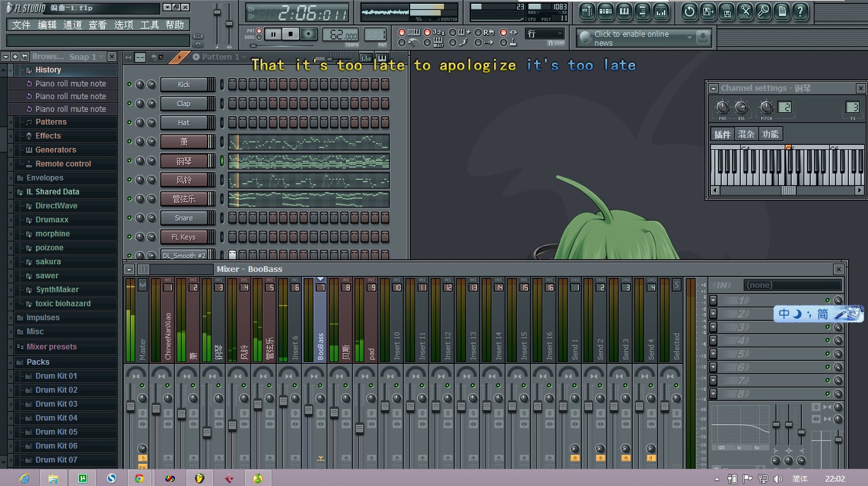Open the online news dropdown arrow
868x486 pixels.
[689, 38]
